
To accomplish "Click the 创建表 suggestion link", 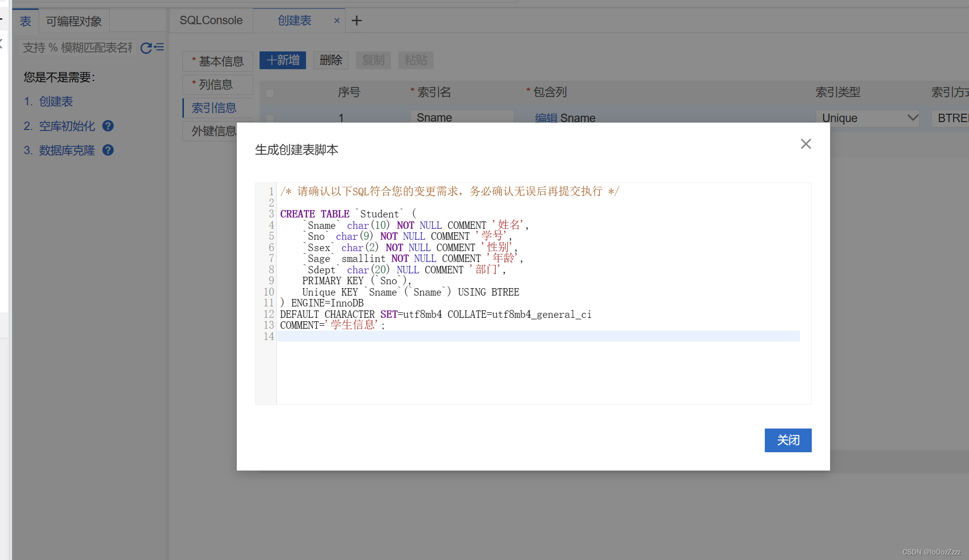I will (56, 102).
